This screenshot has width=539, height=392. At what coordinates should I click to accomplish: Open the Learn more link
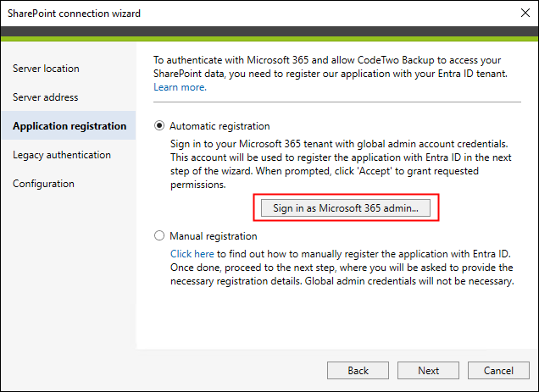pyautogui.click(x=180, y=87)
